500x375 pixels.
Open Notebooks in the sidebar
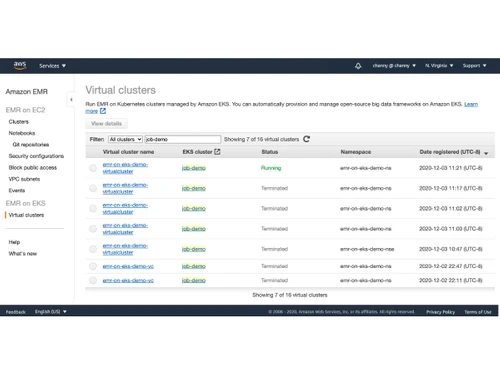click(x=22, y=133)
